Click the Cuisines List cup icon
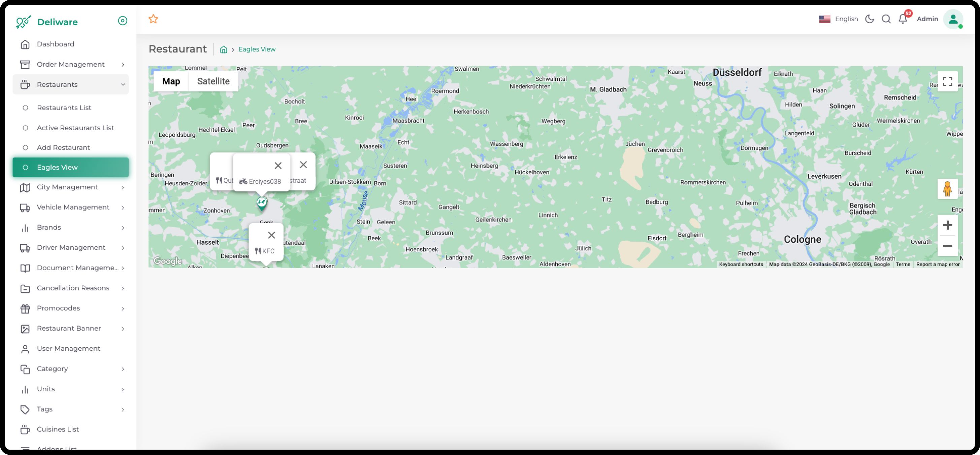The image size is (980, 455). (25, 429)
